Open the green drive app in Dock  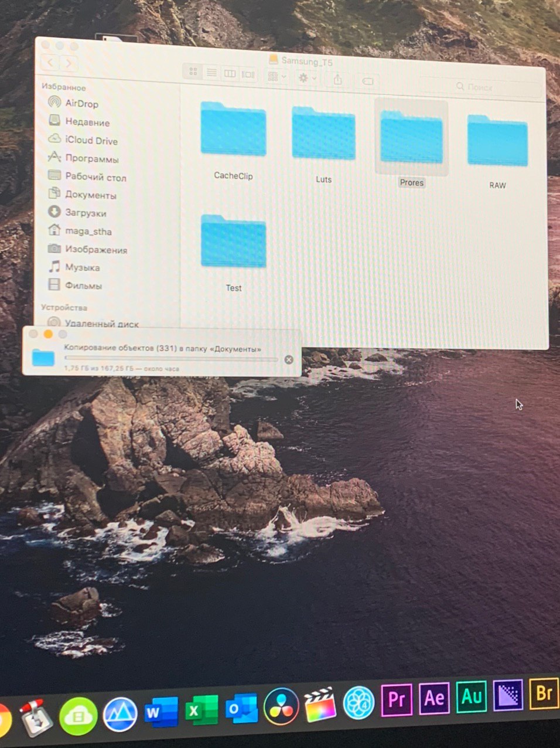coord(78,716)
